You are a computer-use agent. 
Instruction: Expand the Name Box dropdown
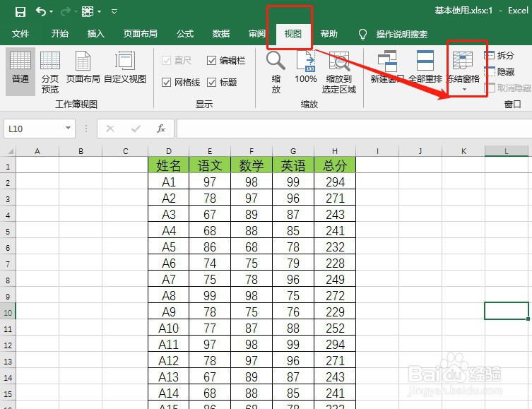point(69,128)
